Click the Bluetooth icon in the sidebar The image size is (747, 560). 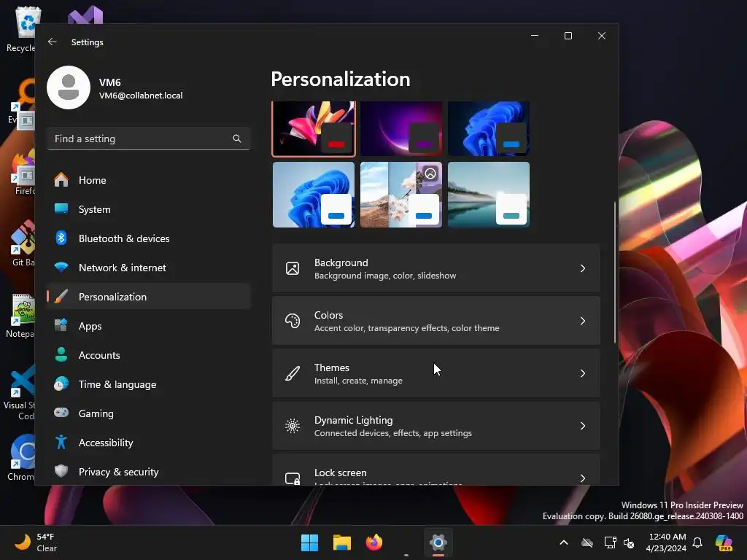61,238
